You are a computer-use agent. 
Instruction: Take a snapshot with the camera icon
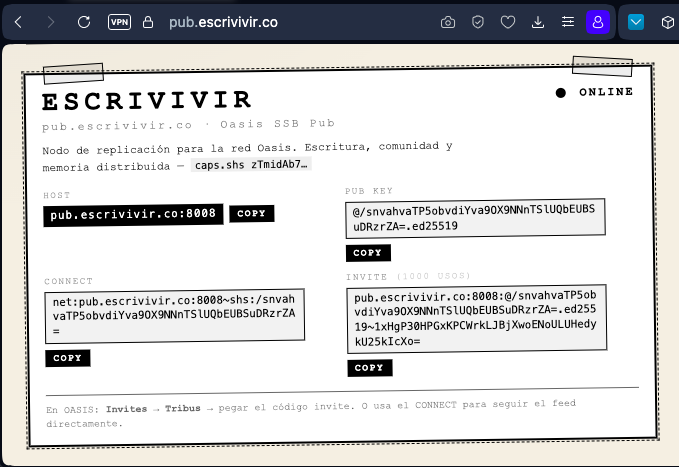[448, 22]
